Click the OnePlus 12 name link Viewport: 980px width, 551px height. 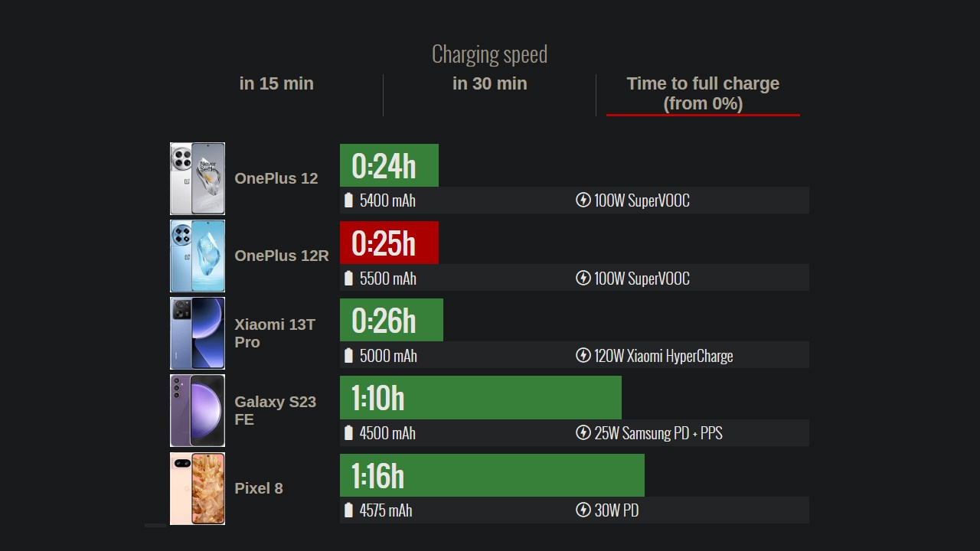tap(276, 178)
